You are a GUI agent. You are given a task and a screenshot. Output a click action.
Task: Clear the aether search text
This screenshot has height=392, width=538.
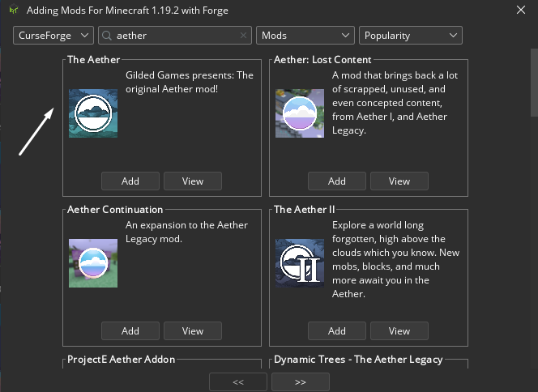(x=243, y=36)
